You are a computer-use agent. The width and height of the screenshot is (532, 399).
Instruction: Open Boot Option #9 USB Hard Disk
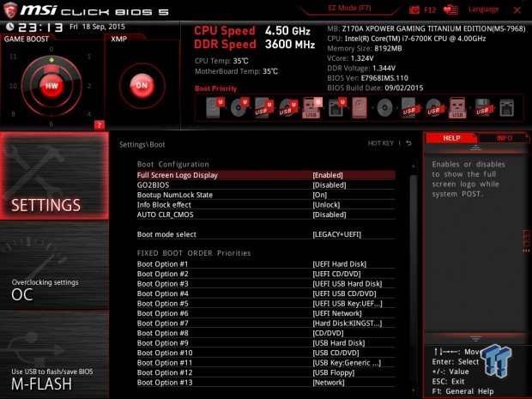click(266, 342)
